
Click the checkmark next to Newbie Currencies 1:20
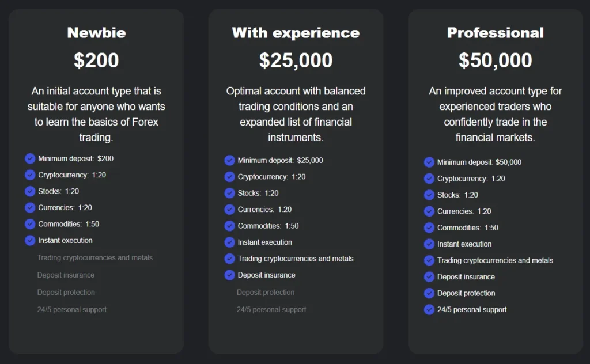(30, 207)
